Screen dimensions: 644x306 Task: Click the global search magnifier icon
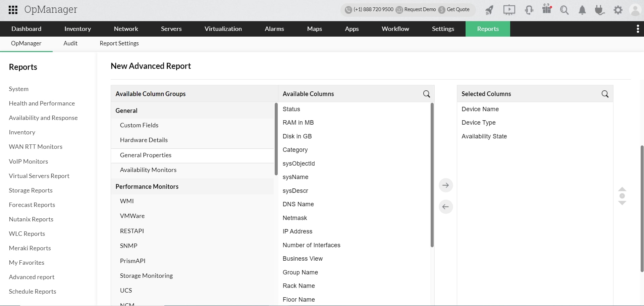[565, 10]
